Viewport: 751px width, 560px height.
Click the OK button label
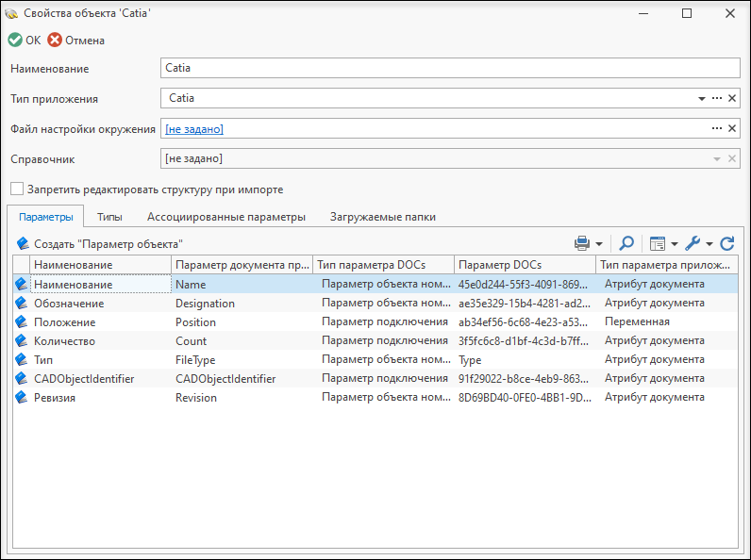tap(33, 41)
